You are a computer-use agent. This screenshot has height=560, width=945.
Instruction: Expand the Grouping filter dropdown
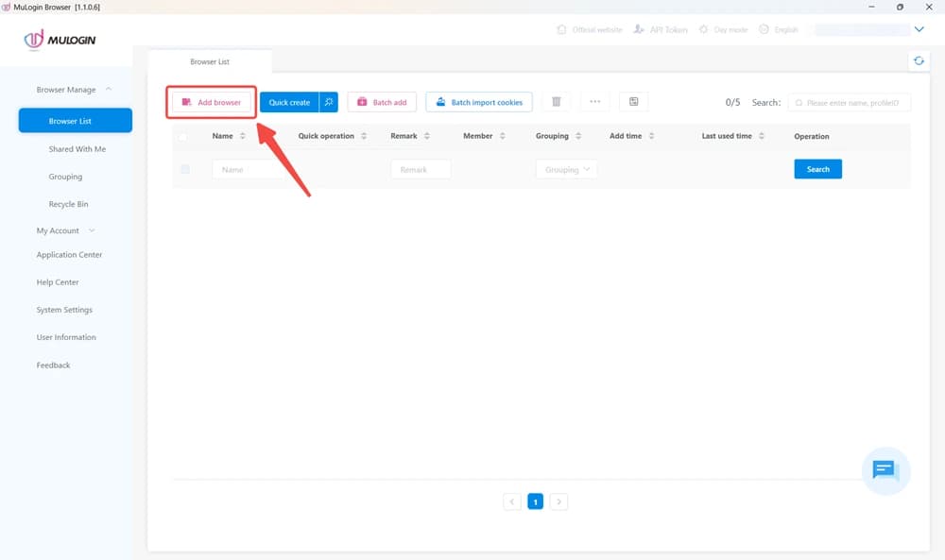pos(565,169)
